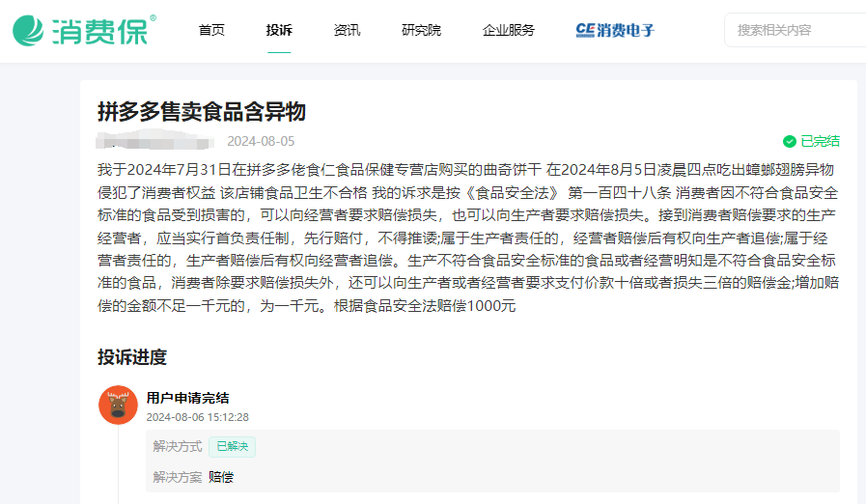
Task: Click the deer user avatar
Action: tap(118, 406)
